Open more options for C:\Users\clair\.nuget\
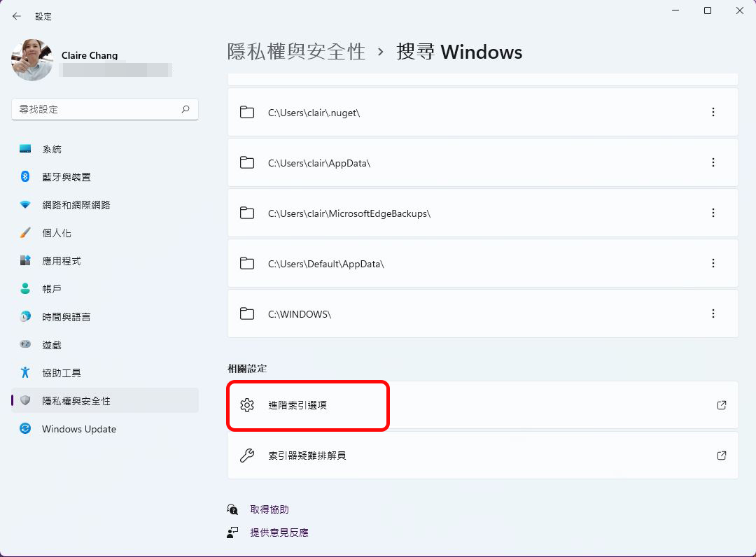 (x=713, y=112)
